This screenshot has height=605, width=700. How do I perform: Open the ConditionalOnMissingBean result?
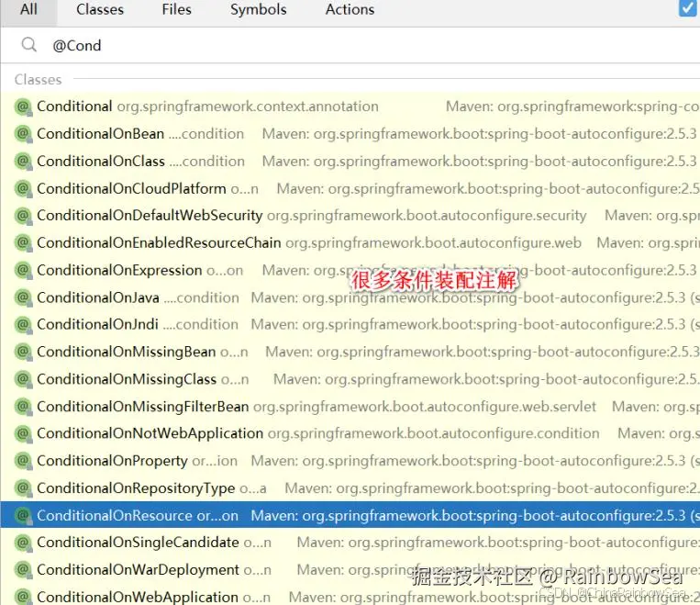[x=350, y=353]
